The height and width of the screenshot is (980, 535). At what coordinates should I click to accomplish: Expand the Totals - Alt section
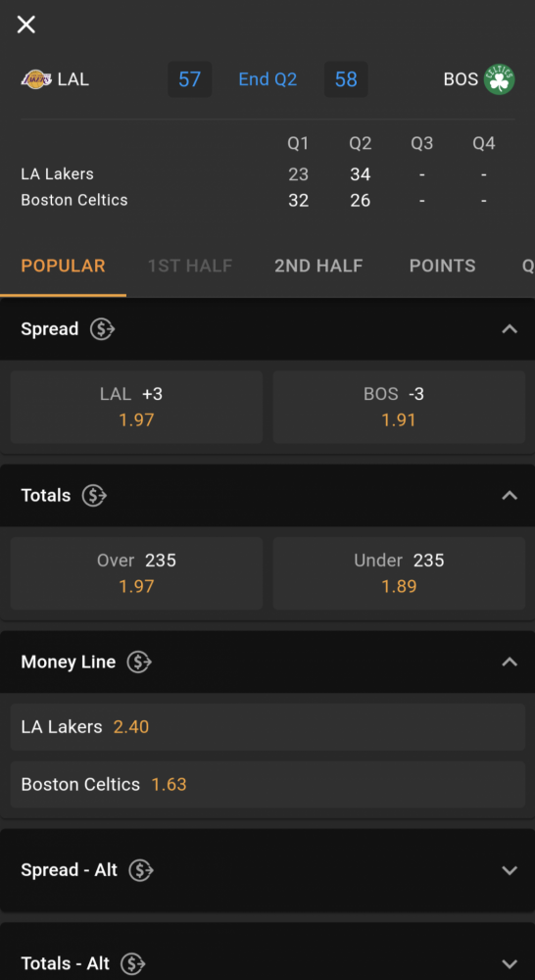[510, 963]
